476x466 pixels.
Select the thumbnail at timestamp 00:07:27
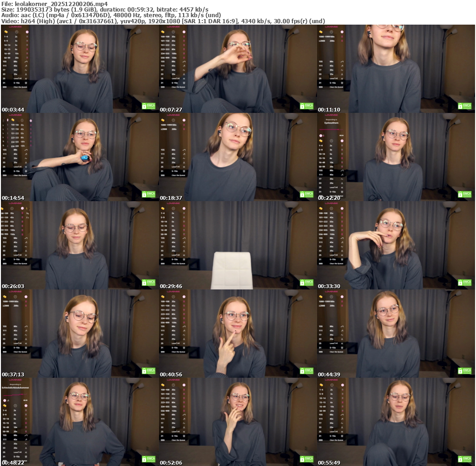(x=238, y=69)
